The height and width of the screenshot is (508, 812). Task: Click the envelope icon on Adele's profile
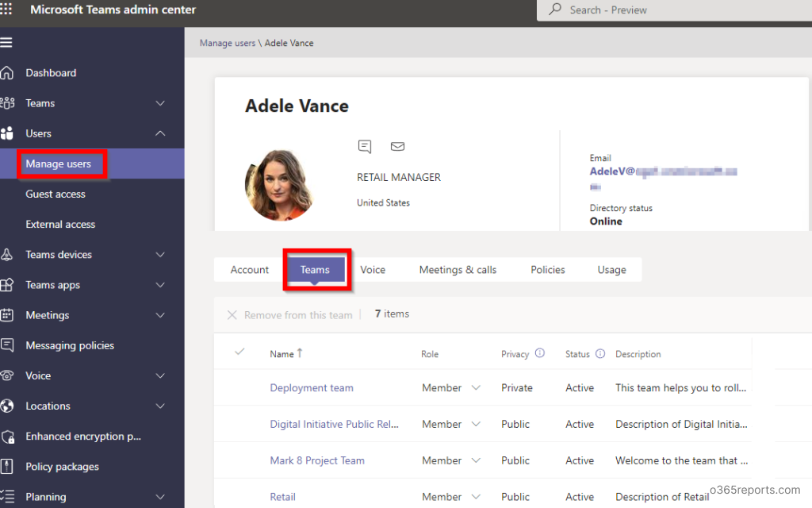(x=397, y=146)
